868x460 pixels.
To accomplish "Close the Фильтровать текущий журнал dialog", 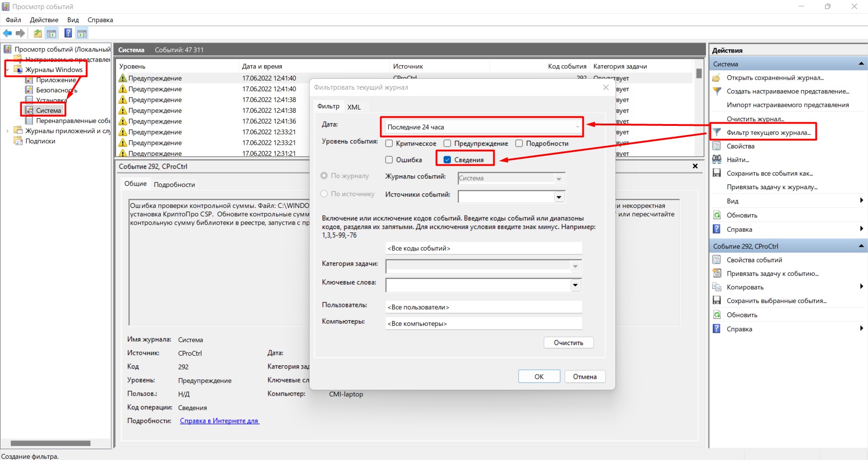I will pyautogui.click(x=606, y=87).
